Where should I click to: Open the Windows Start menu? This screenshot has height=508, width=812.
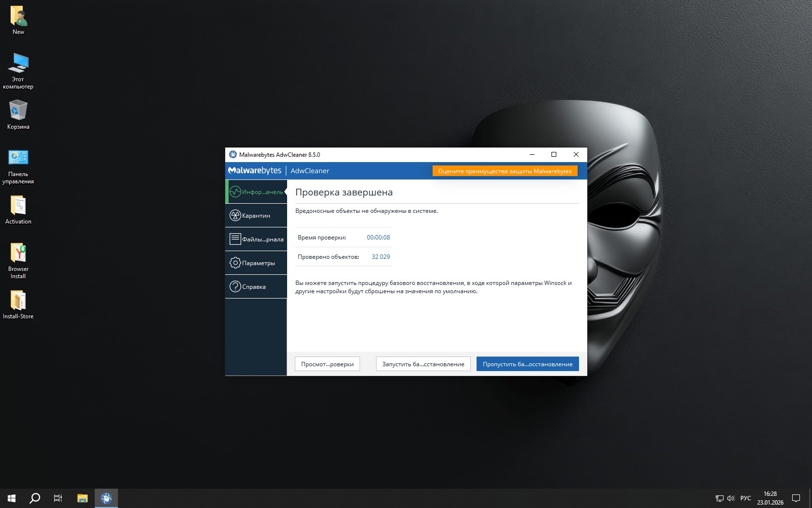click(12, 498)
